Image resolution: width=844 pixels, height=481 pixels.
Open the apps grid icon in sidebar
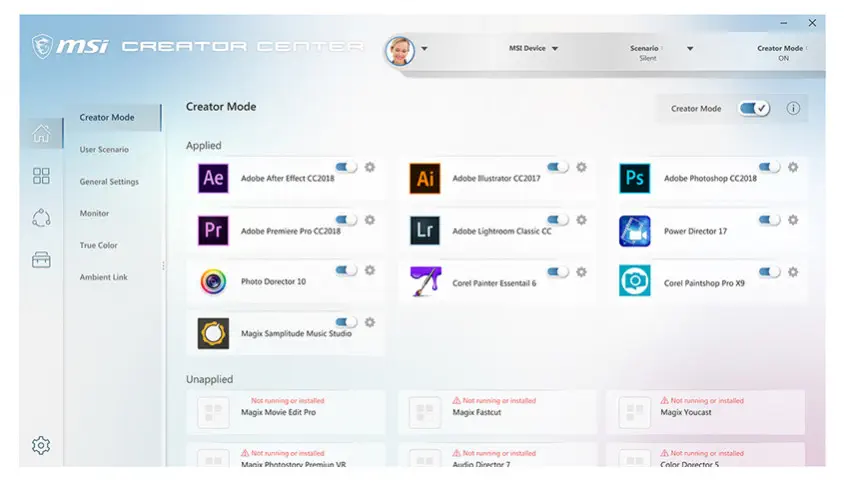[41, 176]
